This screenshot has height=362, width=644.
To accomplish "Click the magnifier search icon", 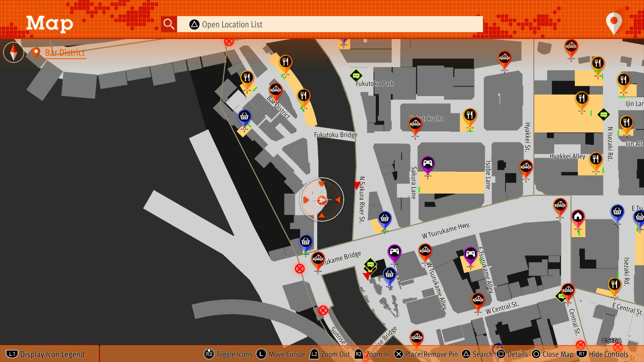I will [x=169, y=24].
